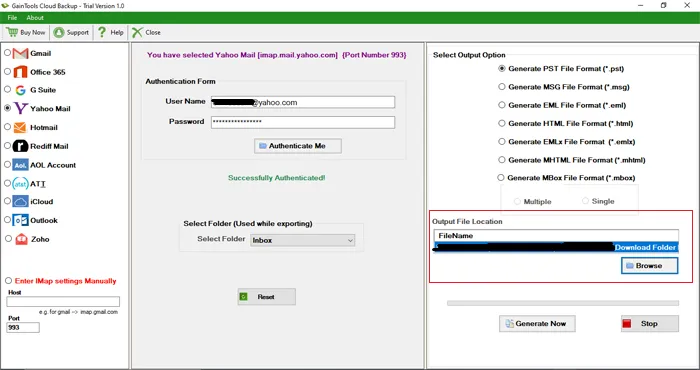Click the FileName column header
This screenshot has height=370, width=700.
point(556,236)
